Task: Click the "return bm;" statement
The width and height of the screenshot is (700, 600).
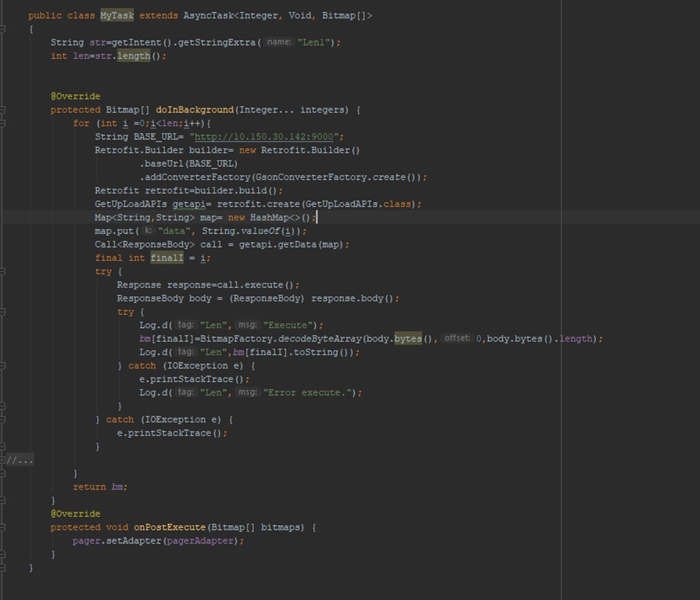Action: (100, 487)
